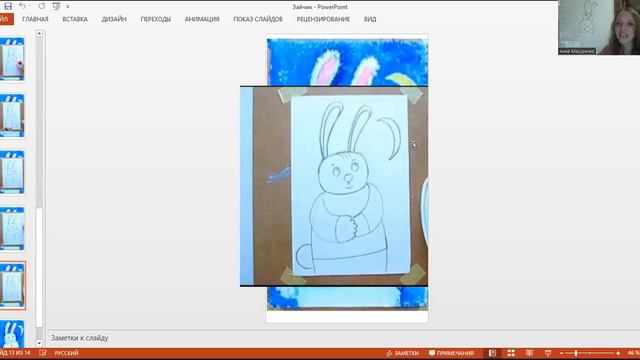Select first visible slide thumbnail with hand drawing
Viewport: 640px width, 360px height.
tap(12, 59)
